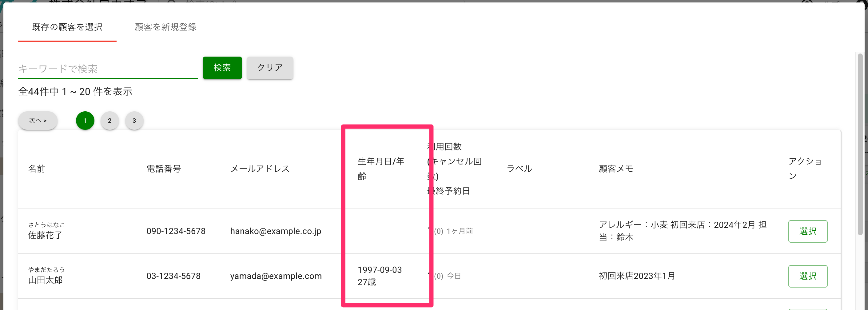Click phone number 03-1234-5678 in the table
The image size is (868, 310).
pos(173,276)
